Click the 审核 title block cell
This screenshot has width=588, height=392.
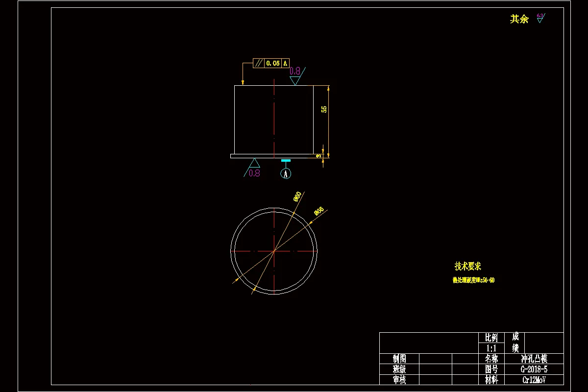click(x=399, y=380)
